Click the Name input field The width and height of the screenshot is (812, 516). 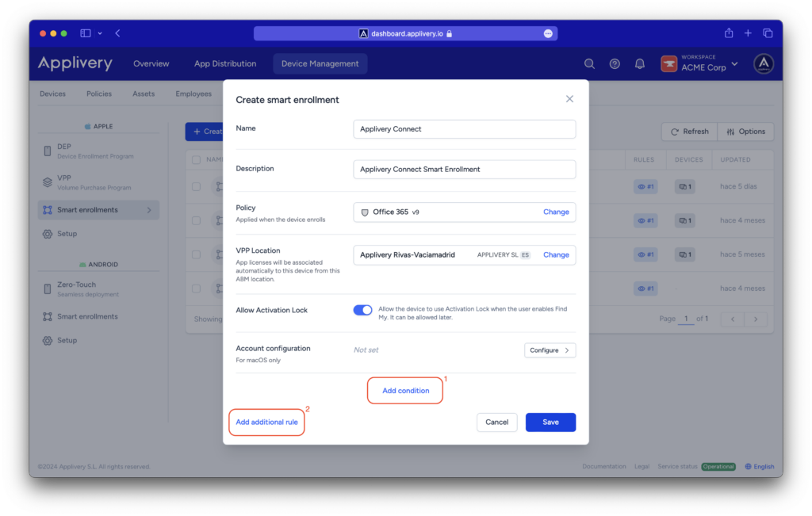pyautogui.click(x=465, y=129)
